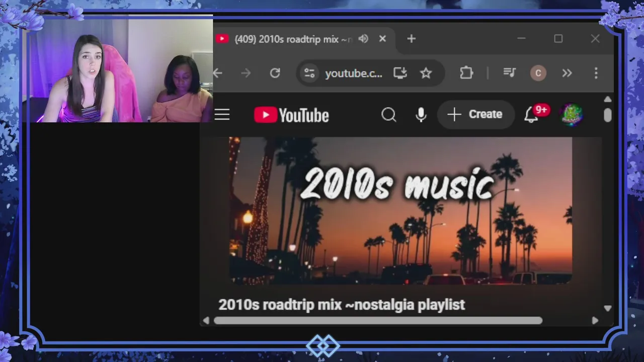
Task: Click the vertical scrollbar up arrow
Action: click(x=607, y=99)
